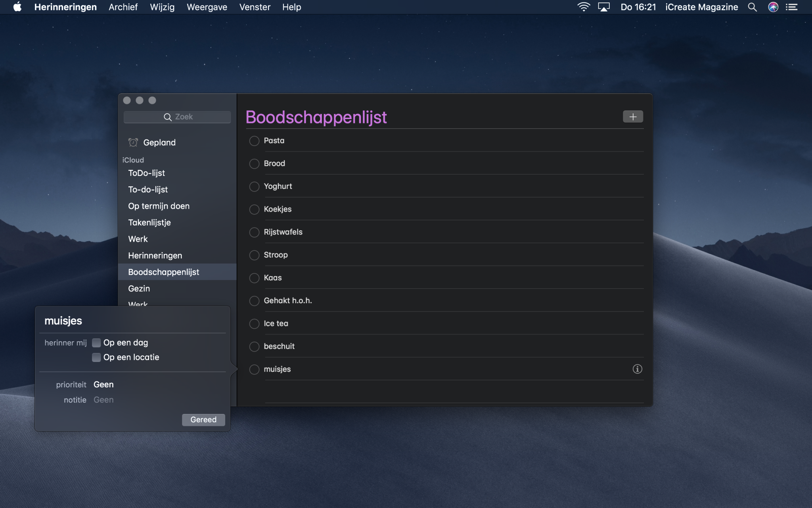Viewport: 812px width, 508px height.
Task: Select the Op termijn doen list
Action: point(159,206)
